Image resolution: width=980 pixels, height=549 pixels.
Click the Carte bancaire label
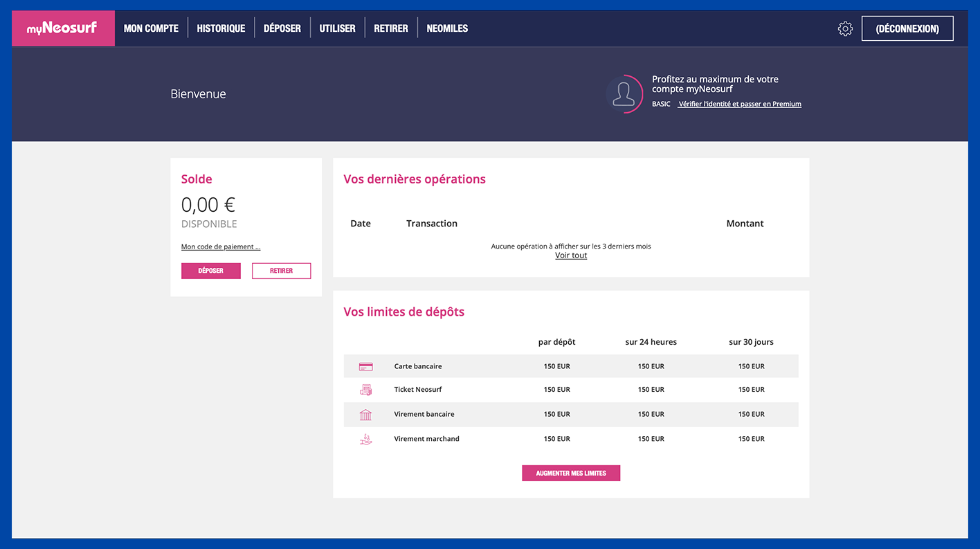418,366
